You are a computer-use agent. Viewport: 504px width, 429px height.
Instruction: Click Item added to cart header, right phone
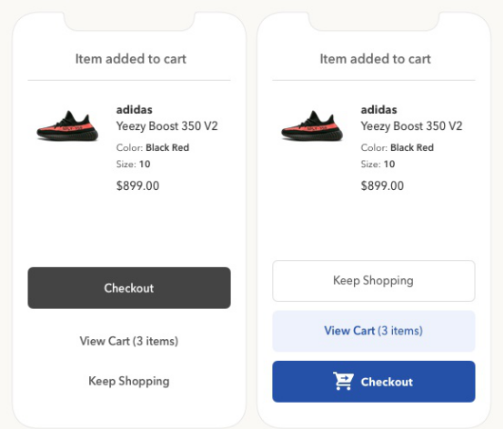375,59
